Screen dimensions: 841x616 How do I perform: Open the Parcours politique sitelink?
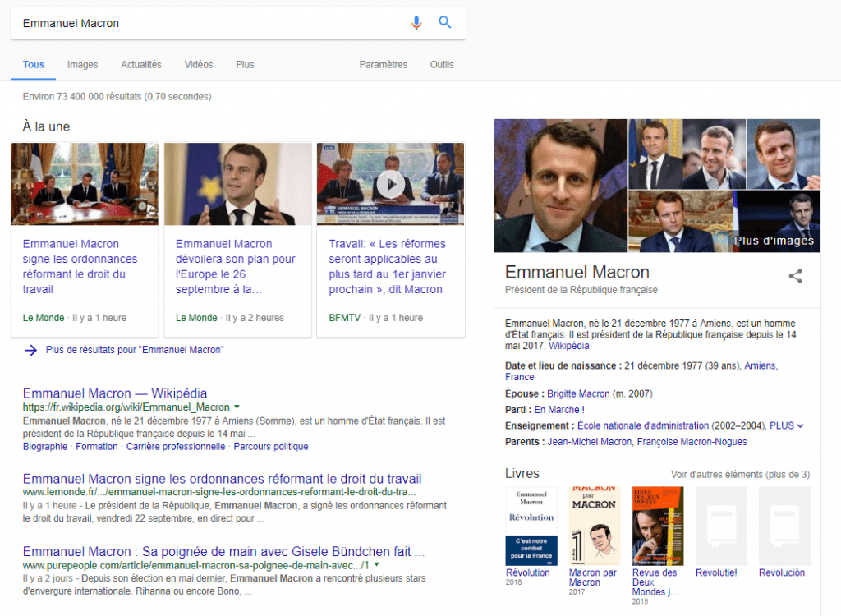[271, 447]
